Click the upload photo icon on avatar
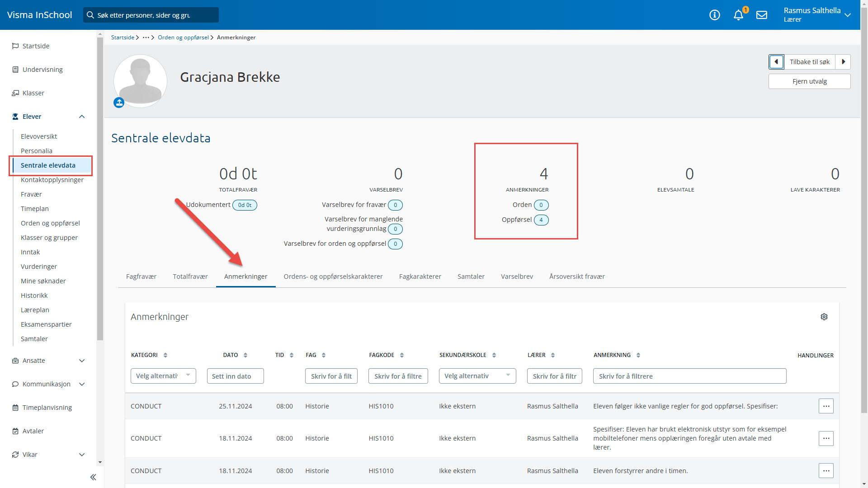This screenshot has height=488, width=868. pyautogui.click(x=119, y=103)
